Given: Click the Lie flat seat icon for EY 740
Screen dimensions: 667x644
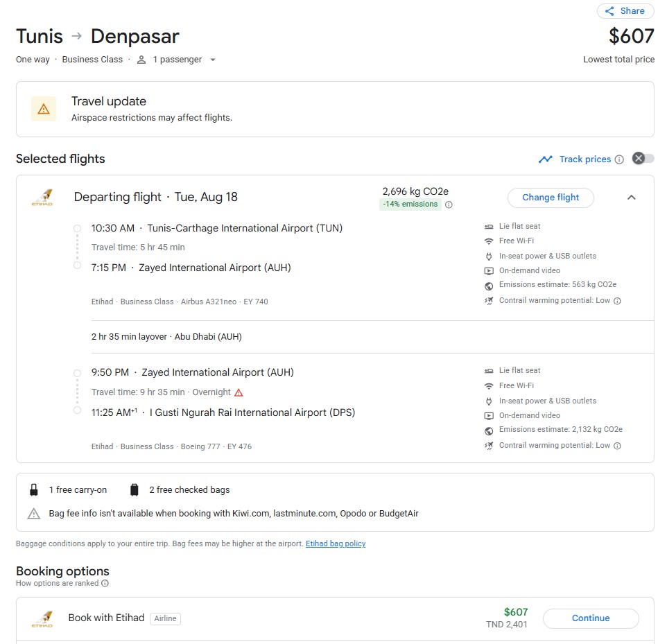Looking at the screenshot, I should click(489, 227).
